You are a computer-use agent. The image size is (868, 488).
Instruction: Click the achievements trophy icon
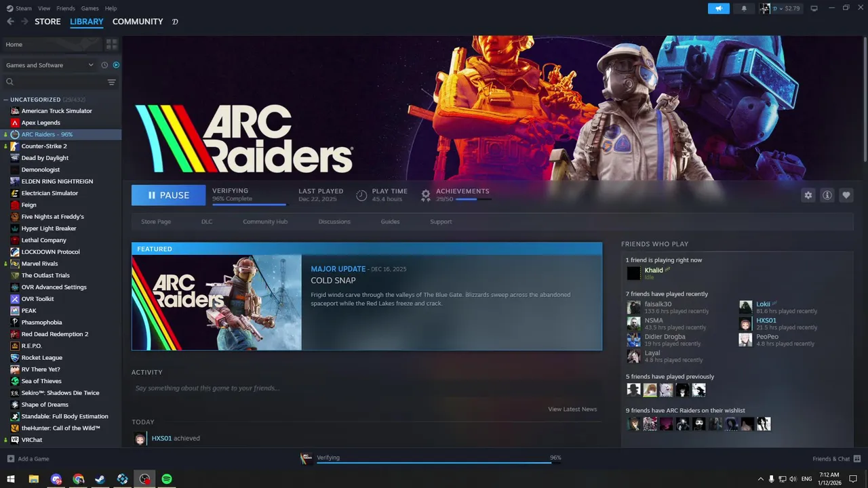point(426,195)
